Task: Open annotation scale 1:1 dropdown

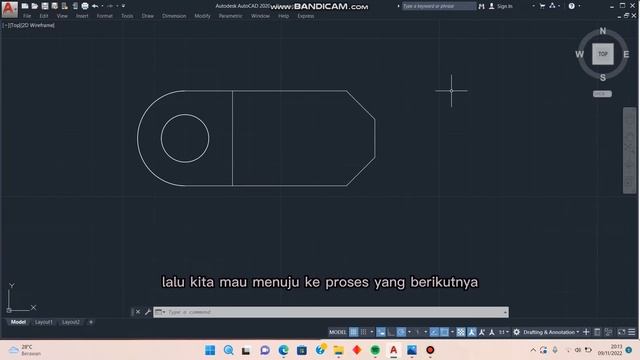Action: click(x=504, y=332)
